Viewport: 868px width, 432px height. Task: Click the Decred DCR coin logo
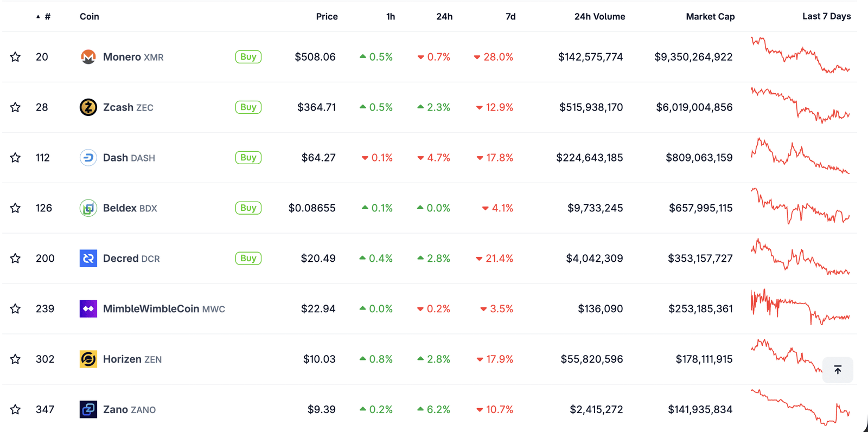[x=88, y=258]
